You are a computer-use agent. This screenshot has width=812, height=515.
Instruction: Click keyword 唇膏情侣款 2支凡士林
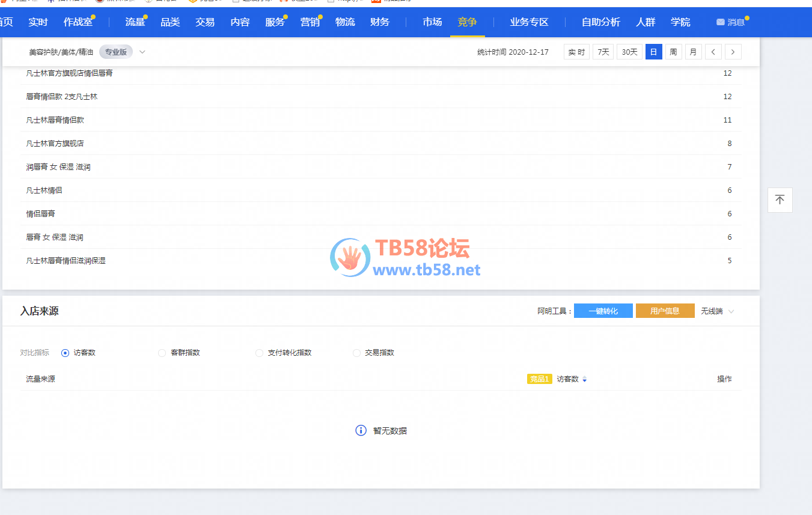[x=62, y=97]
